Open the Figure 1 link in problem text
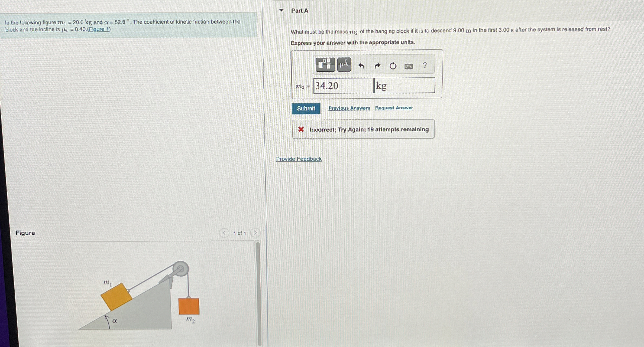Screen dimensions: 644x347 point(99,29)
